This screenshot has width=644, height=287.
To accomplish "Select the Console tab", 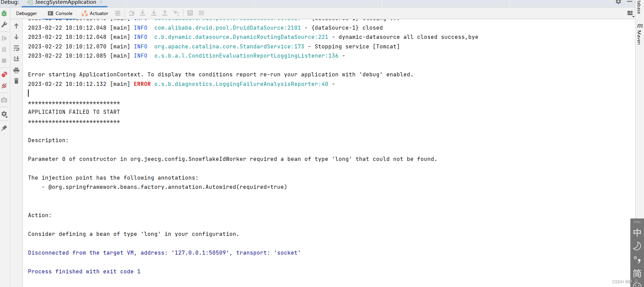I will 60,13.
